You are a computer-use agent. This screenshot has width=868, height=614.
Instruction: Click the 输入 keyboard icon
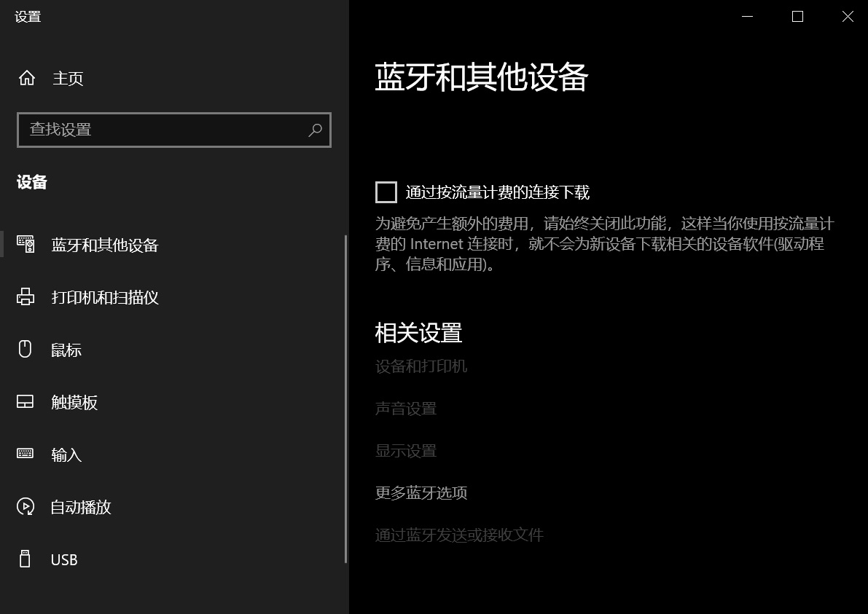(26, 454)
